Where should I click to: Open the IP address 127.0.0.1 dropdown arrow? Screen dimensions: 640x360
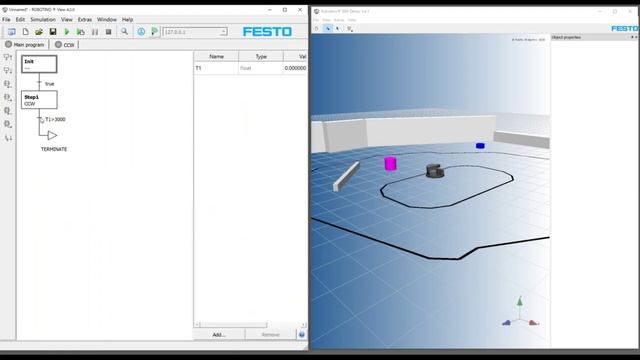point(223,32)
